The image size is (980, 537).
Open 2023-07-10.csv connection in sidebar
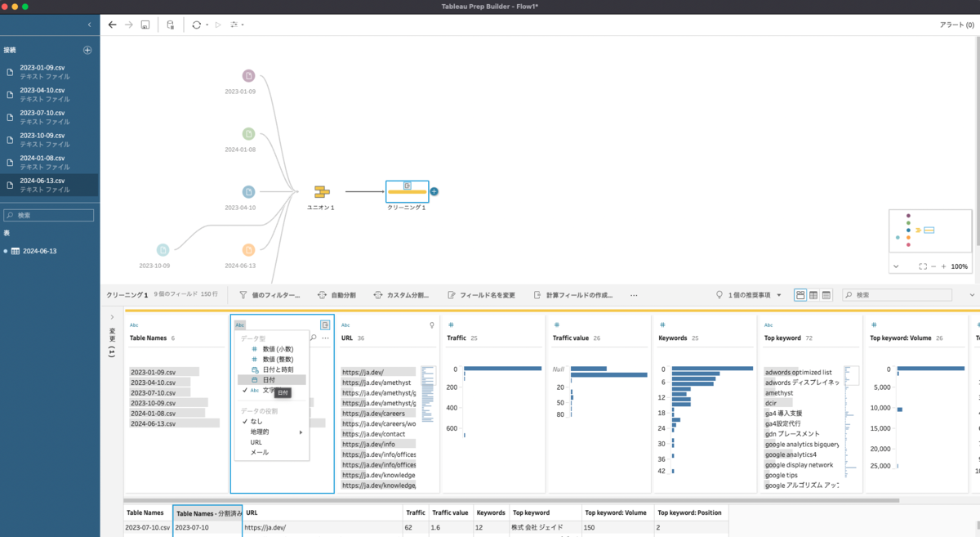[50, 117]
